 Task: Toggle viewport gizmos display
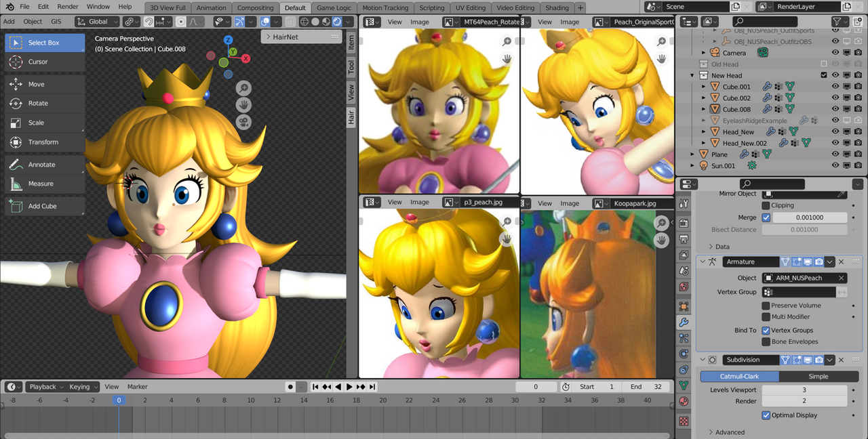(x=239, y=22)
